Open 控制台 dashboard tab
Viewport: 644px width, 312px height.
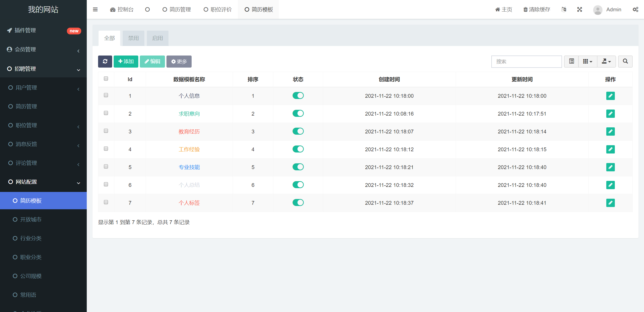pos(122,10)
